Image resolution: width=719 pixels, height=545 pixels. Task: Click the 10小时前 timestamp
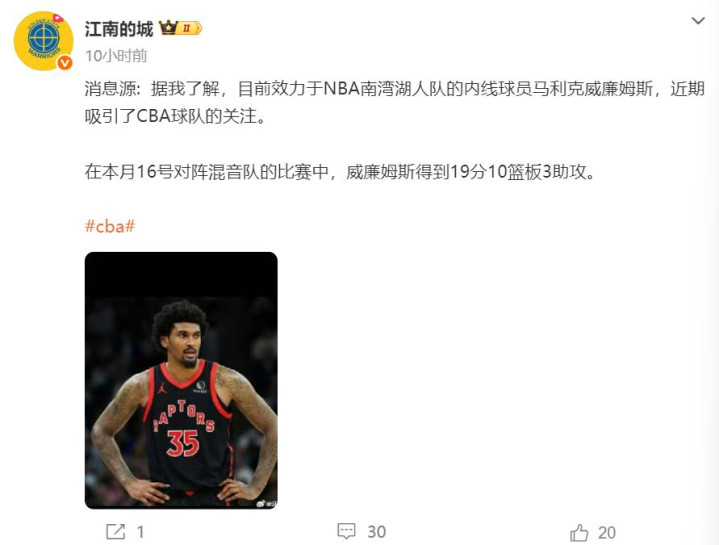[116, 56]
